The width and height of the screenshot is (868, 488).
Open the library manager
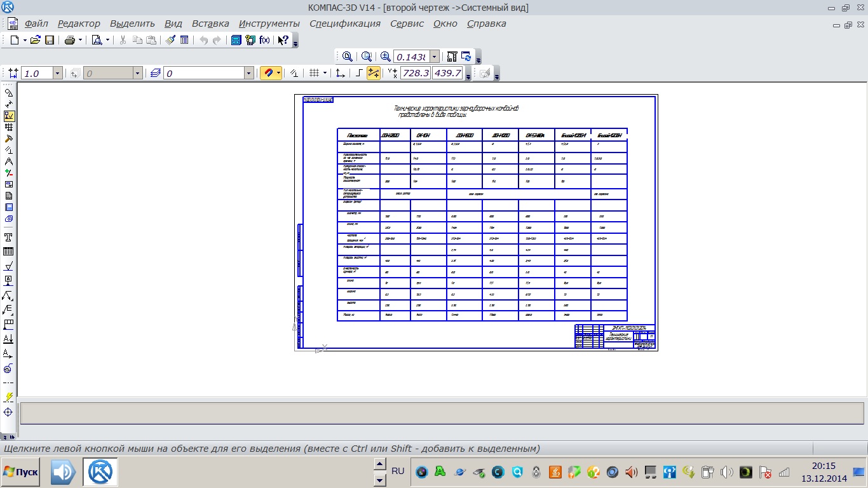click(x=250, y=39)
